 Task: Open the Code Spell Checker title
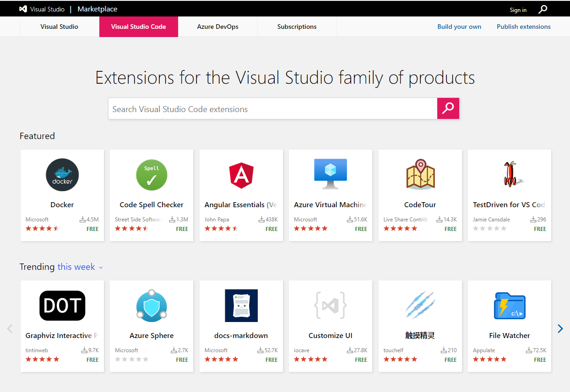click(x=152, y=204)
